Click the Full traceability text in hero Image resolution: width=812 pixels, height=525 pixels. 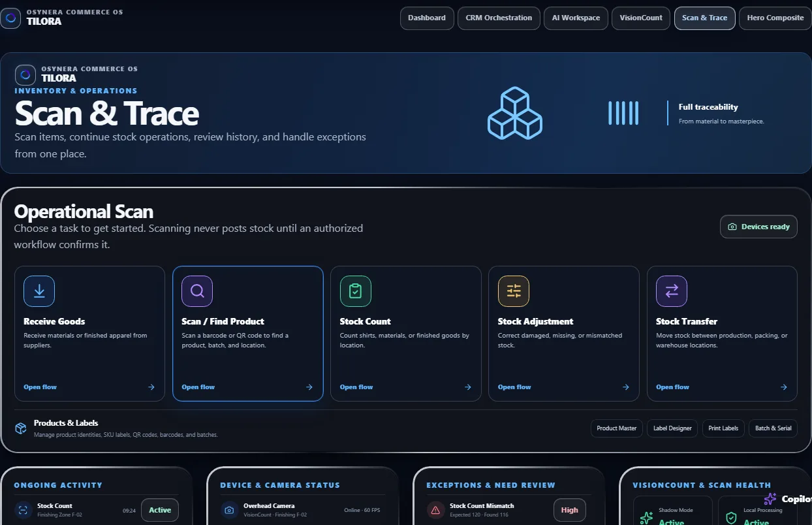coord(708,107)
